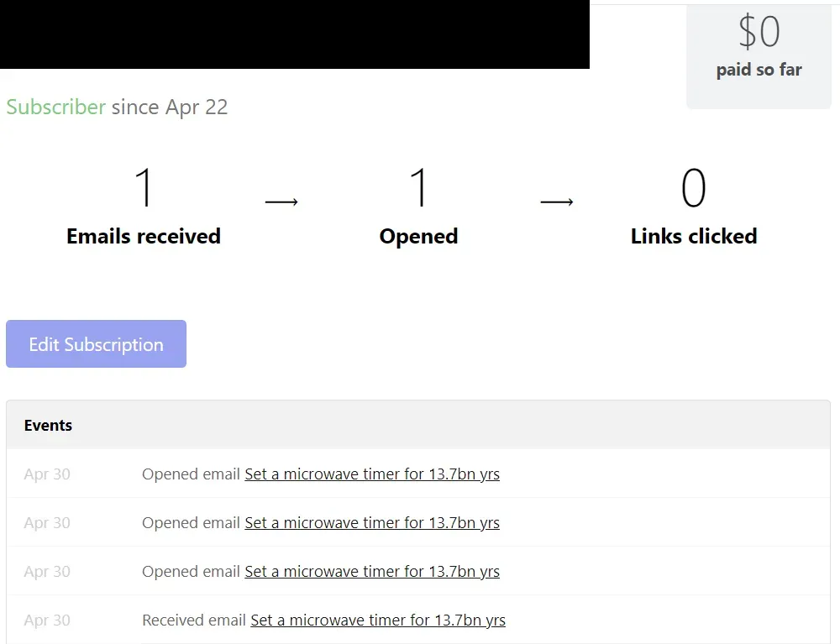Click arrow between Opened and Links clicked

tap(556, 202)
